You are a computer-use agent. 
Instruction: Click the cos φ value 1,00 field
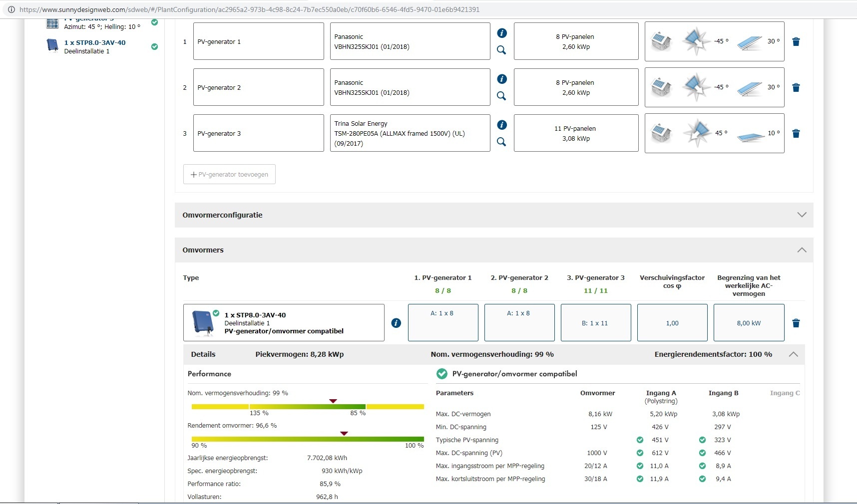[x=672, y=323]
